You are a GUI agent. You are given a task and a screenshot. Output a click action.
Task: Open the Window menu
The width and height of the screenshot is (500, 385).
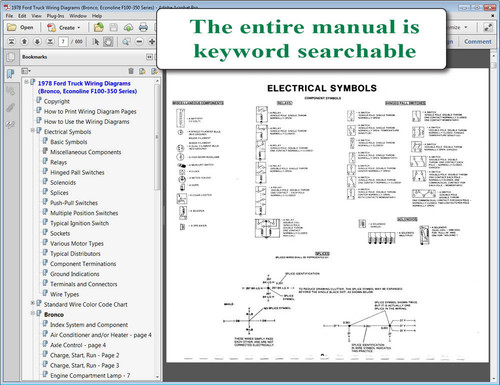pyautogui.click(x=78, y=16)
